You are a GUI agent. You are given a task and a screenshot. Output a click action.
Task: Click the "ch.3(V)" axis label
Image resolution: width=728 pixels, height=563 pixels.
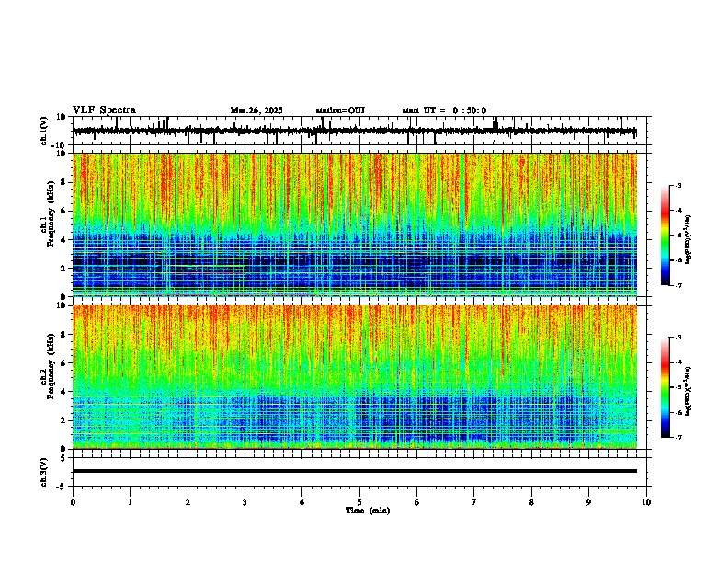click(x=44, y=472)
